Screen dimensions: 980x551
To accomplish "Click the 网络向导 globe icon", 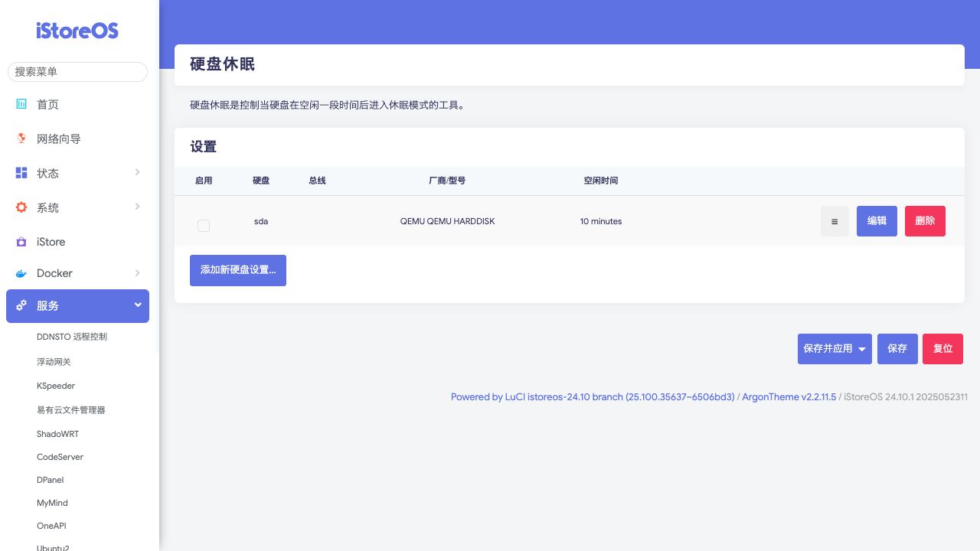I will coord(21,139).
